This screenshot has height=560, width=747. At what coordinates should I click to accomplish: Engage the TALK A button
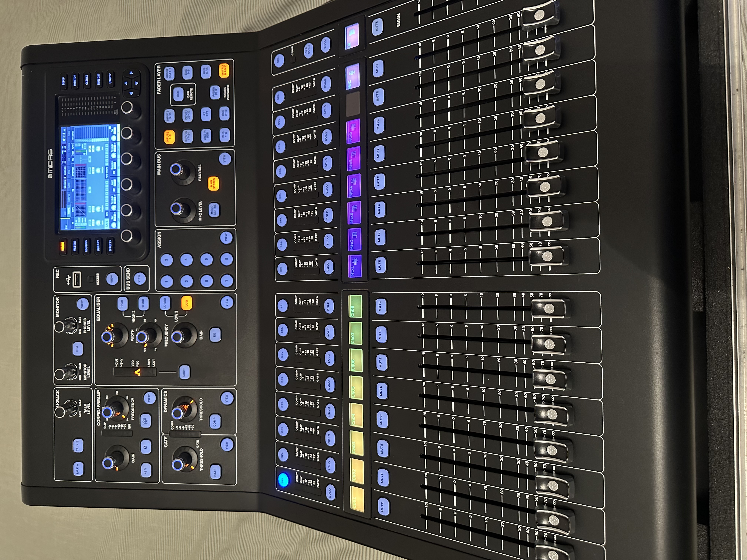(78, 469)
